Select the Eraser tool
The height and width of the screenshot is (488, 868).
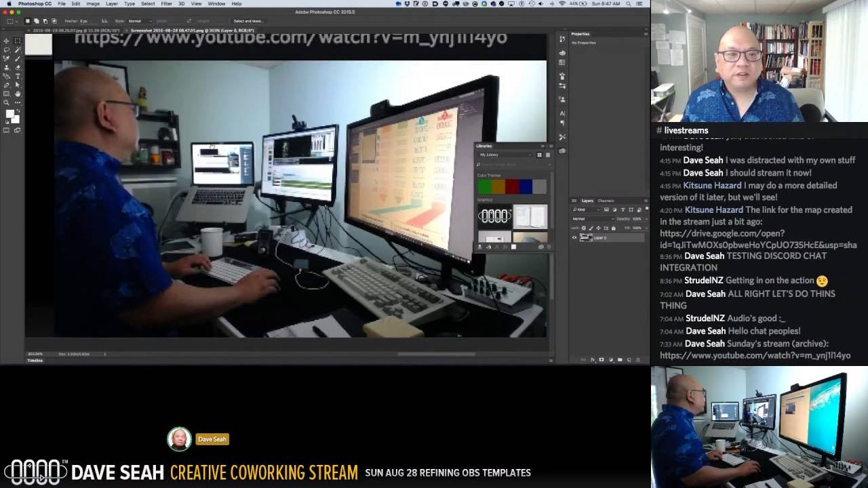[18, 67]
